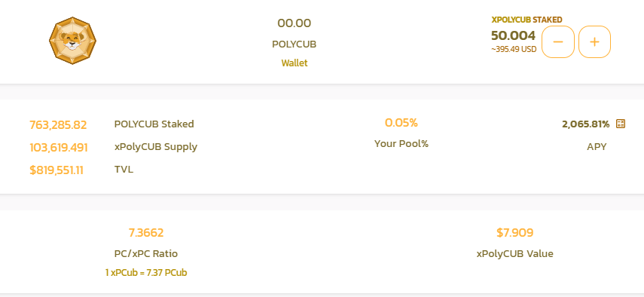Click the 00.00 POLYCUB wallet balance

(294, 23)
